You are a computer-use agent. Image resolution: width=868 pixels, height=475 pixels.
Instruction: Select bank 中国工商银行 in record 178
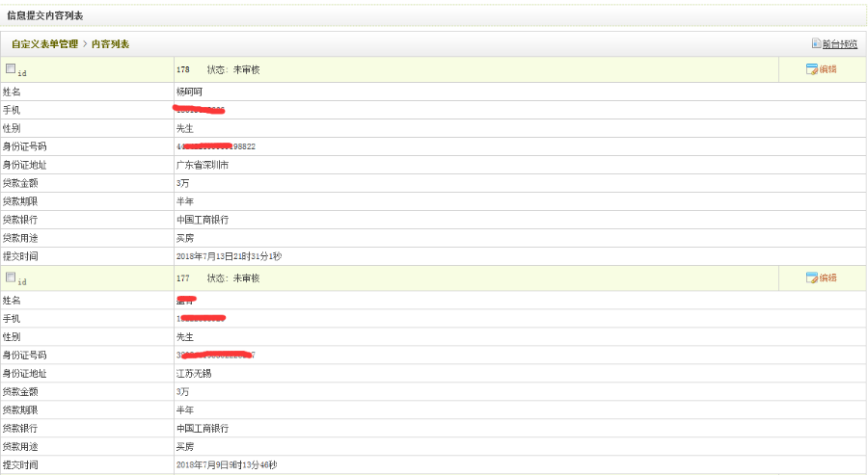pyautogui.click(x=203, y=220)
